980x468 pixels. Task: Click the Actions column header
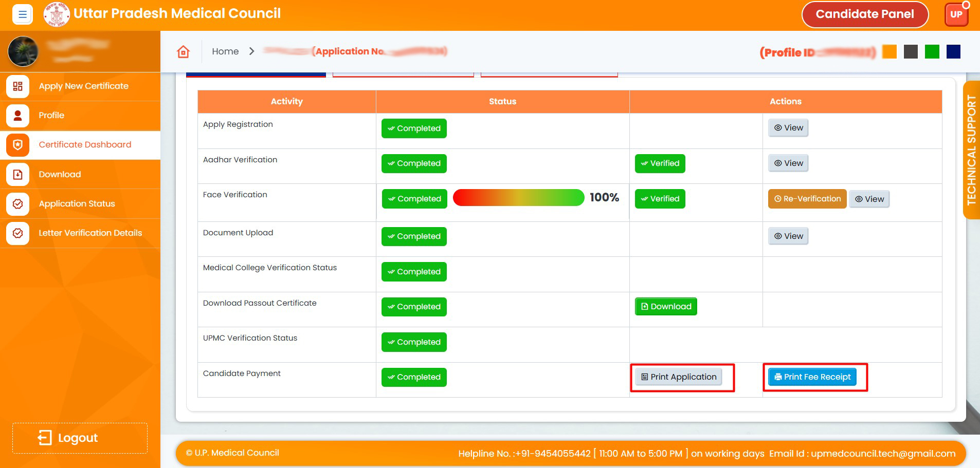[786, 102]
